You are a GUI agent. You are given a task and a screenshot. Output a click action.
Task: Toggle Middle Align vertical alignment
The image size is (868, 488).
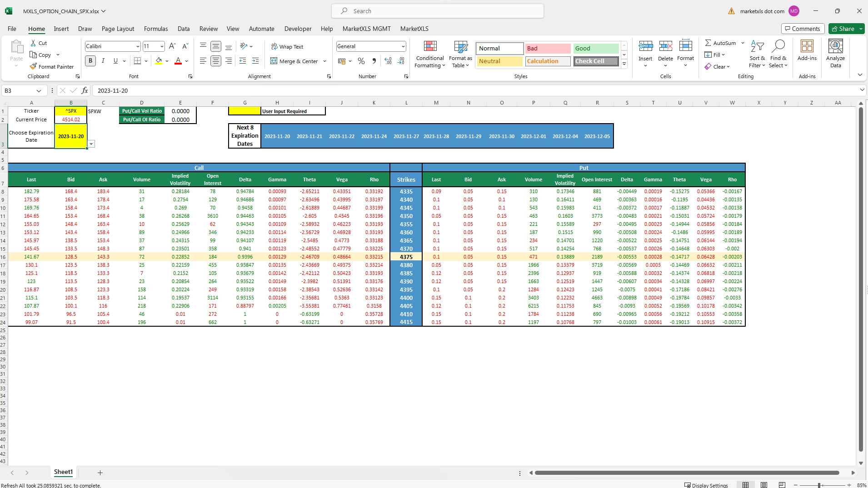point(216,46)
